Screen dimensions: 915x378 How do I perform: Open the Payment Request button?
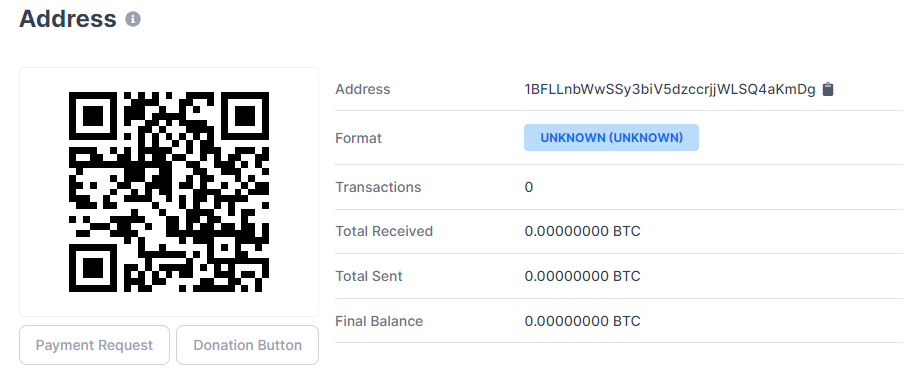click(x=95, y=345)
